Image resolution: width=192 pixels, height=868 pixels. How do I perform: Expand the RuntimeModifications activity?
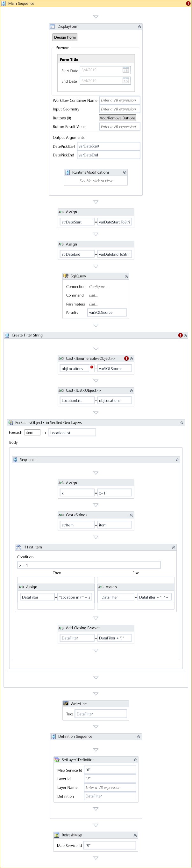(125, 172)
